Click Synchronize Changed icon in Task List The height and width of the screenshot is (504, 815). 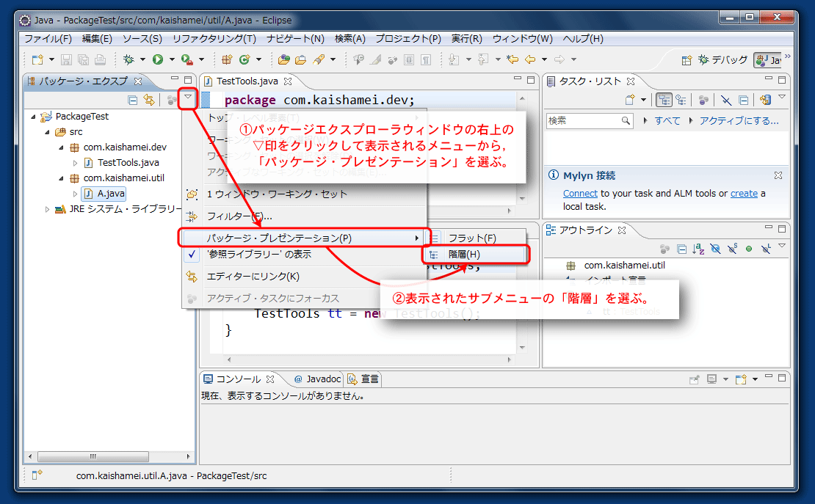coord(765,100)
